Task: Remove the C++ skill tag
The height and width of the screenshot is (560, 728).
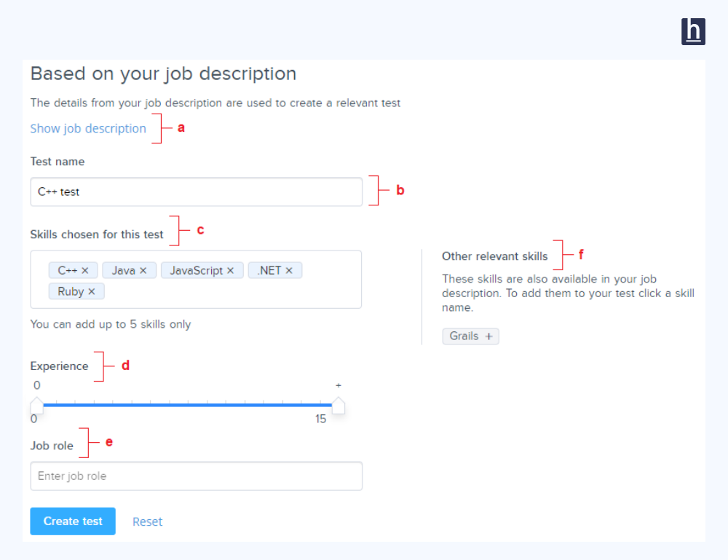Action: tap(85, 270)
